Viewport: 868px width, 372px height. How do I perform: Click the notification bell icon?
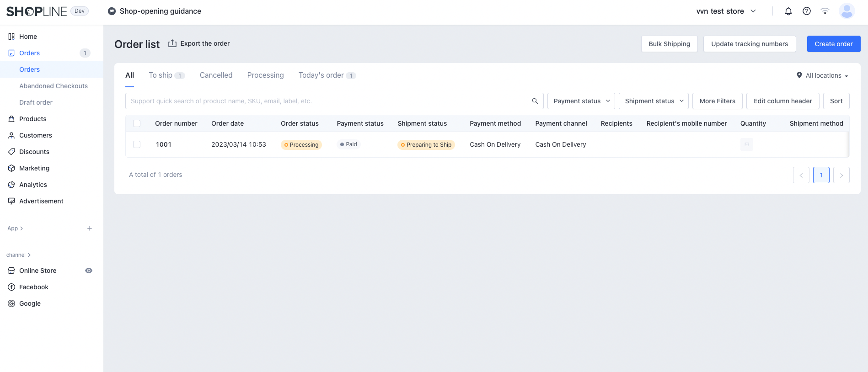[x=788, y=11]
